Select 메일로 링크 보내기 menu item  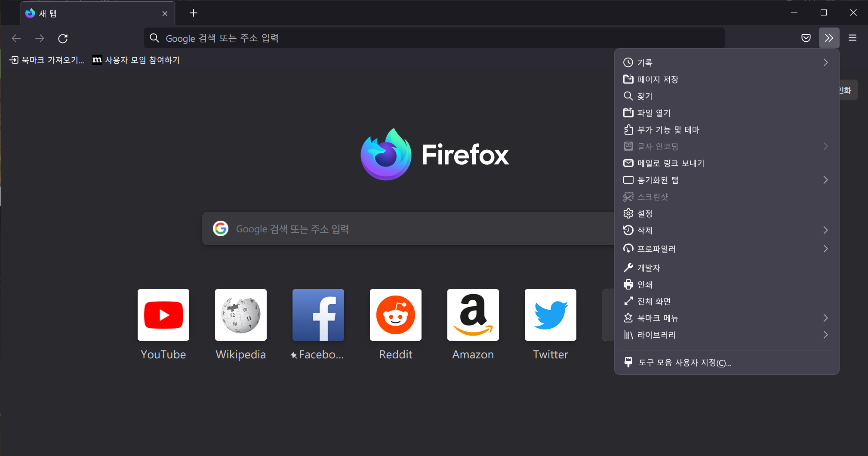[726, 163]
